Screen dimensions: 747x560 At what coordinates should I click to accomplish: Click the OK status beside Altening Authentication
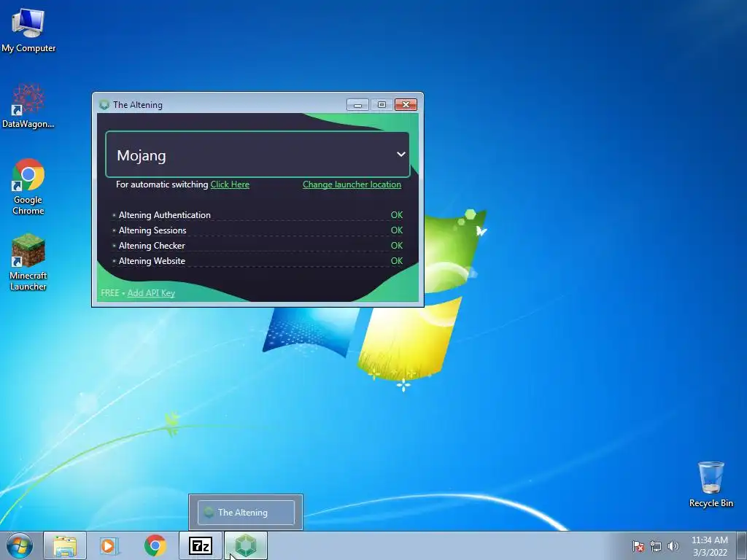coord(396,215)
